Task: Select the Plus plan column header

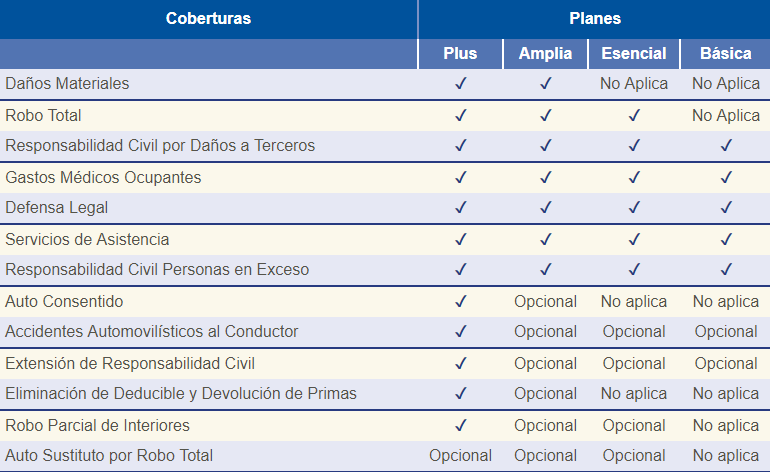Action: point(460,53)
